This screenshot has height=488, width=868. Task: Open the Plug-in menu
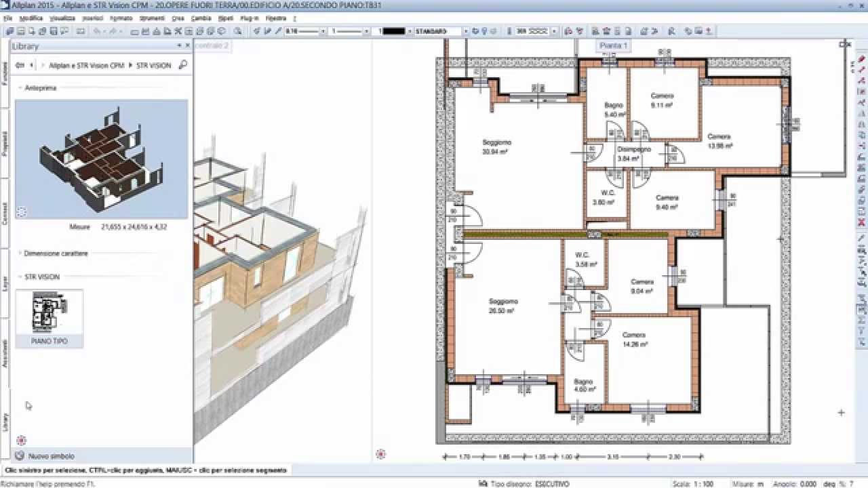(x=250, y=18)
